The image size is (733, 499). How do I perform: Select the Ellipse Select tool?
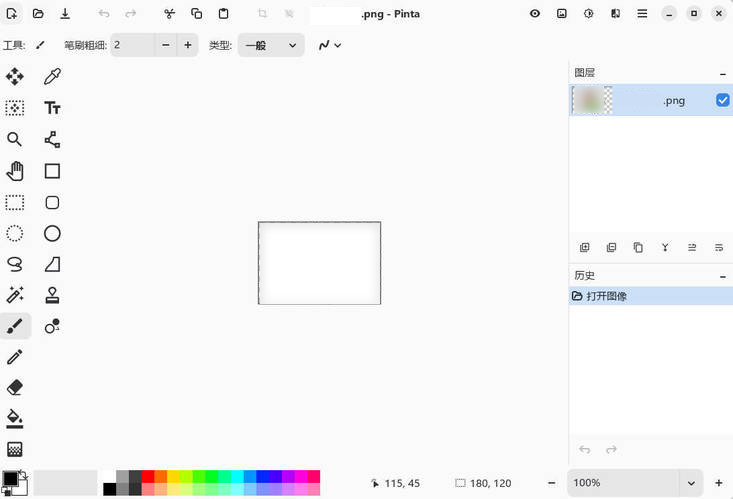[15, 233]
